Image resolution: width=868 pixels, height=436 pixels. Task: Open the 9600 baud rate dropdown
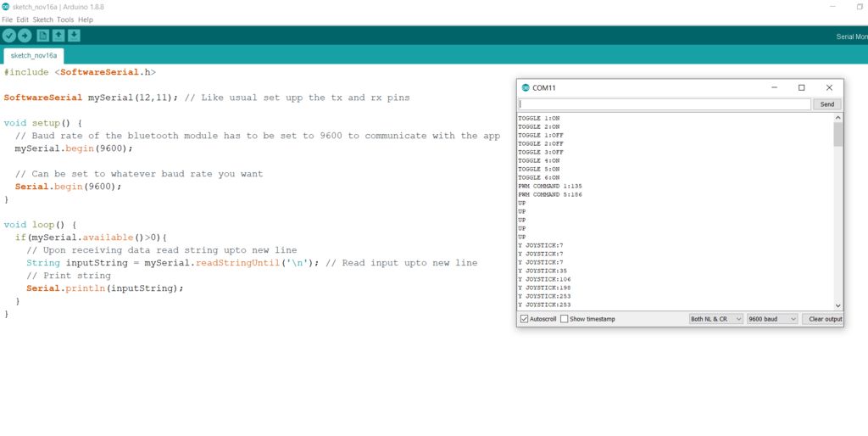772,319
